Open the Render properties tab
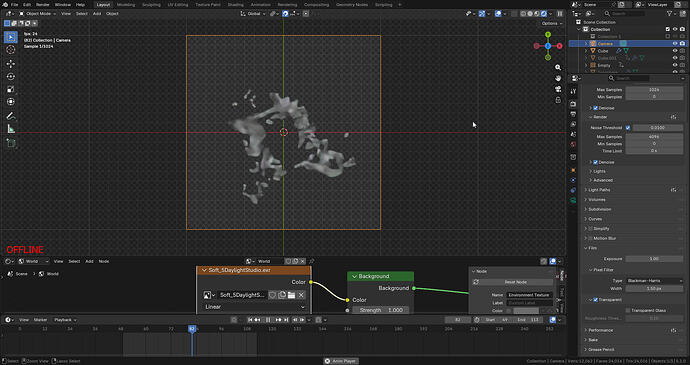Viewport: 690px width, 365px height. pyautogui.click(x=573, y=104)
